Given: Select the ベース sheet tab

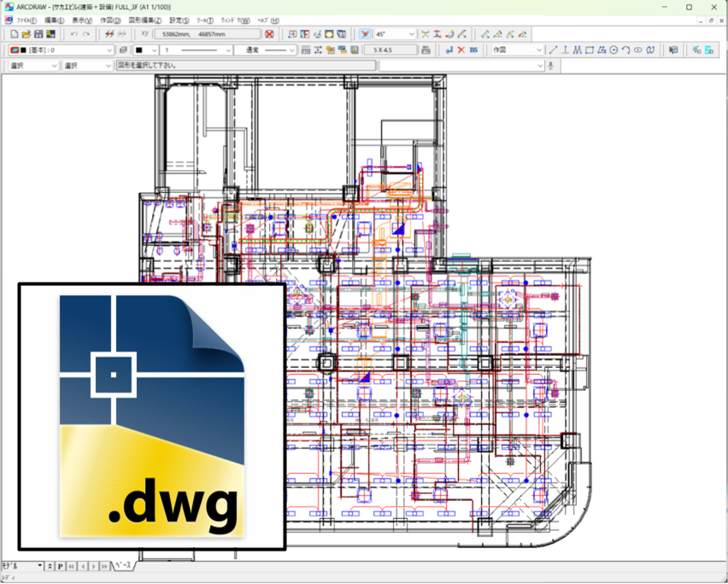Looking at the screenshot, I should tap(123, 566).
